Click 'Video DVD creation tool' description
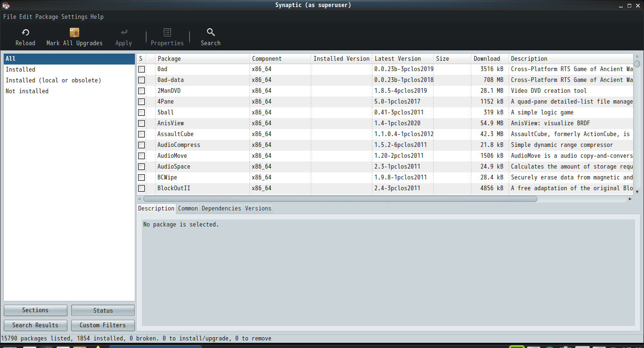 point(549,91)
